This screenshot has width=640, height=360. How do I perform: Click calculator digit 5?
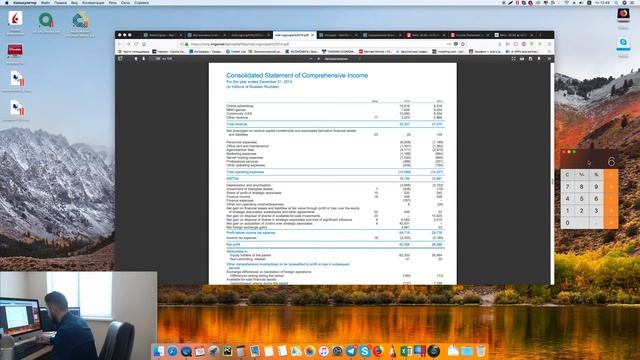click(582, 199)
